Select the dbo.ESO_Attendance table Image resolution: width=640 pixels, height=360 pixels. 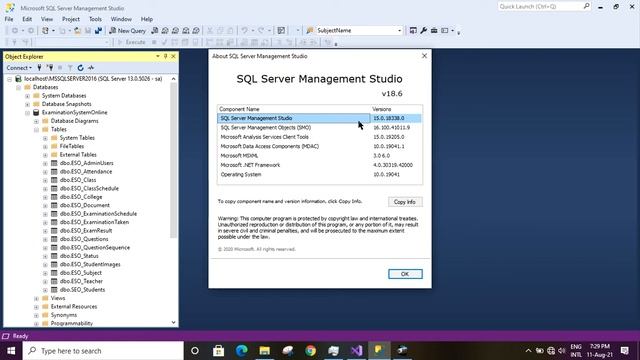86,171
